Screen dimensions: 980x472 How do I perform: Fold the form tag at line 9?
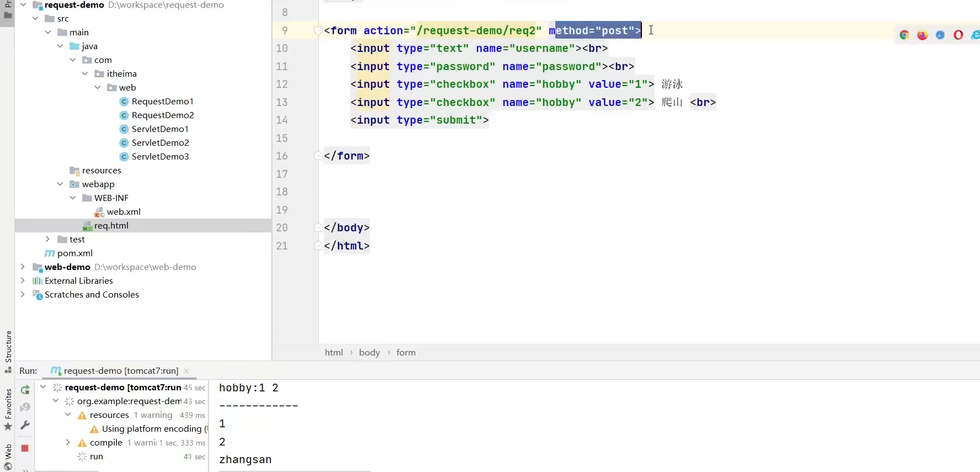point(318,30)
